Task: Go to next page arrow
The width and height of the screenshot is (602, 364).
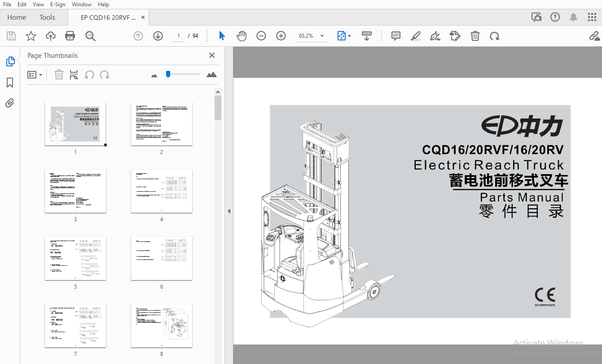Action: click(x=158, y=36)
